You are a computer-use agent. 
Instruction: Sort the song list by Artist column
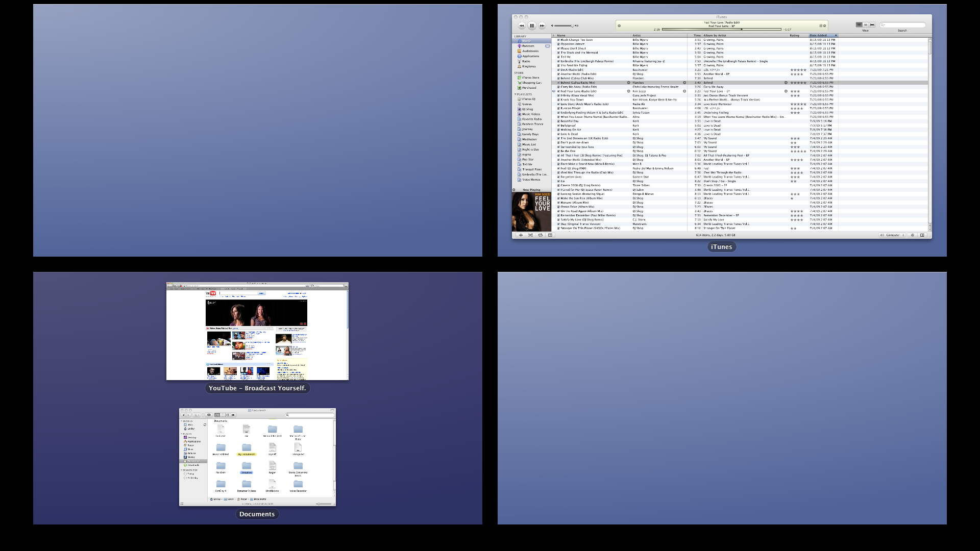pos(637,36)
